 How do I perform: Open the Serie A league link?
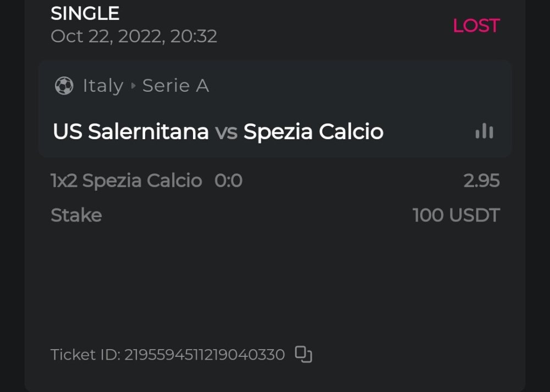(x=175, y=86)
